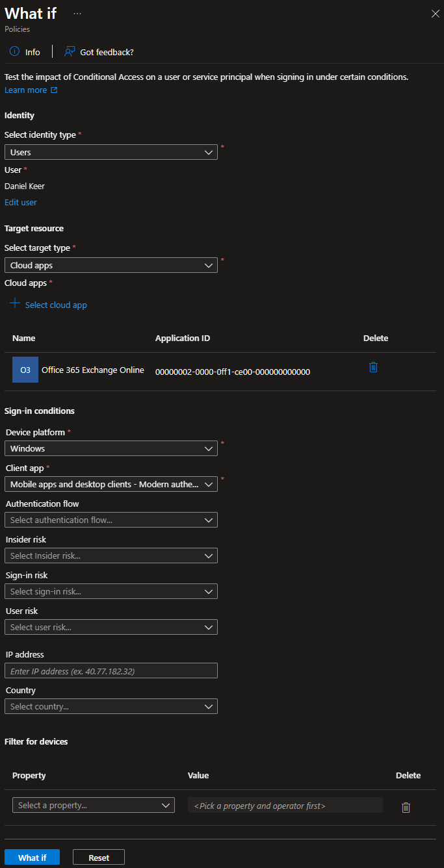444x868 pixels.
Task: Close the What if panel
Action: coord(436,14)
